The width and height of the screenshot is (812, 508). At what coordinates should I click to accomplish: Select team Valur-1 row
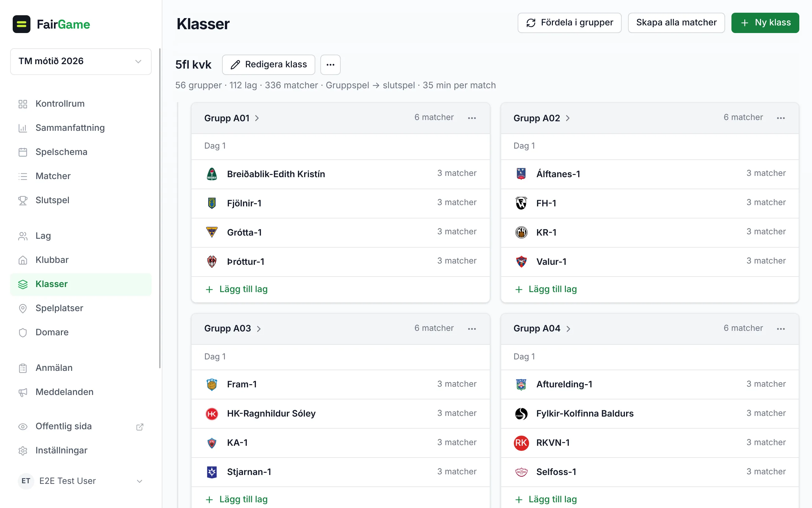[650, 262]
